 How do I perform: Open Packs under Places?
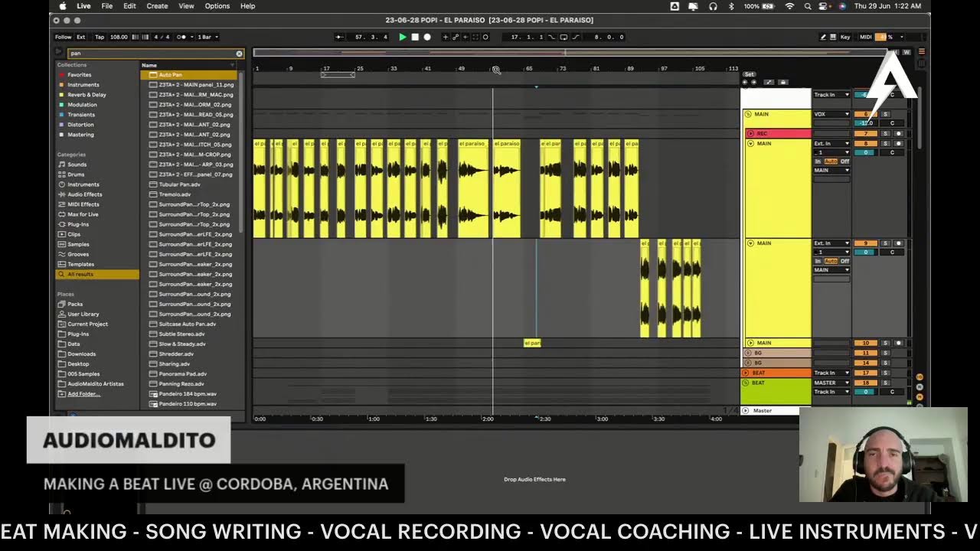pos(75,304)
